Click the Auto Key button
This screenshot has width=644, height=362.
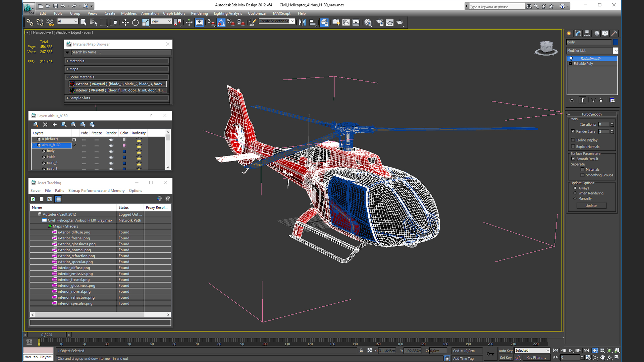click(505, 351)
